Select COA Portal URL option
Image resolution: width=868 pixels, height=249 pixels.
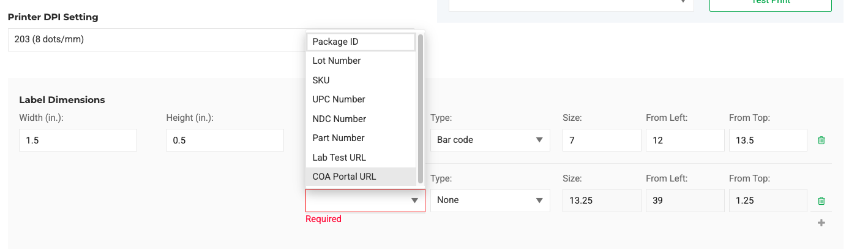pyautogui.click(x=361, y=177)
